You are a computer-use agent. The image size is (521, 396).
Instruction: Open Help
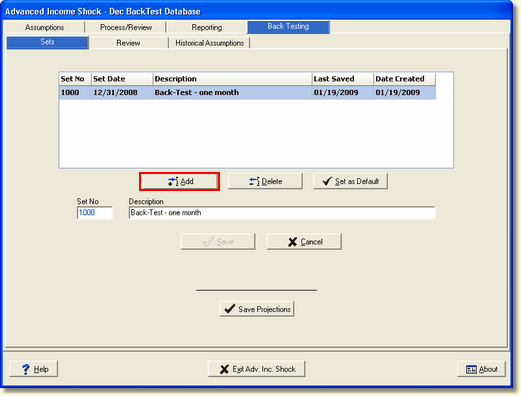click(x=34, y=369)
